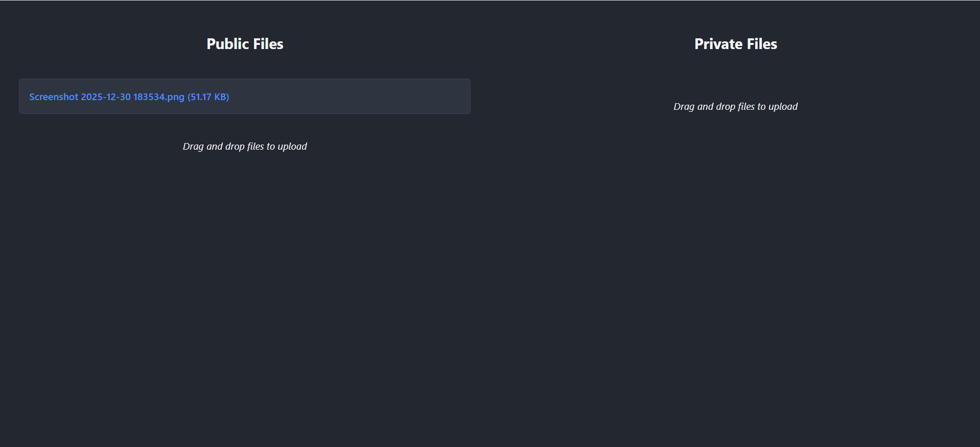Screen dimensions: 980x447
Task: Click "Drag" in the Public Files hint
Action: 193,147
